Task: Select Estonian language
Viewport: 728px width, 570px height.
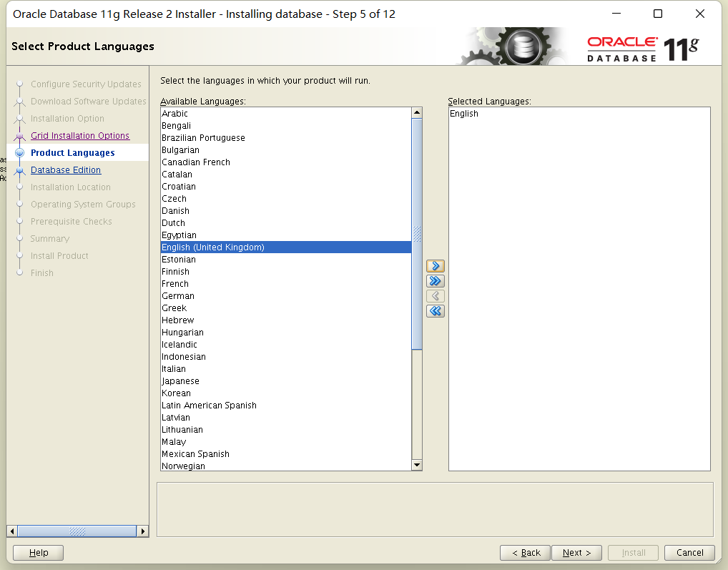Action: click(x=286, y=260)
